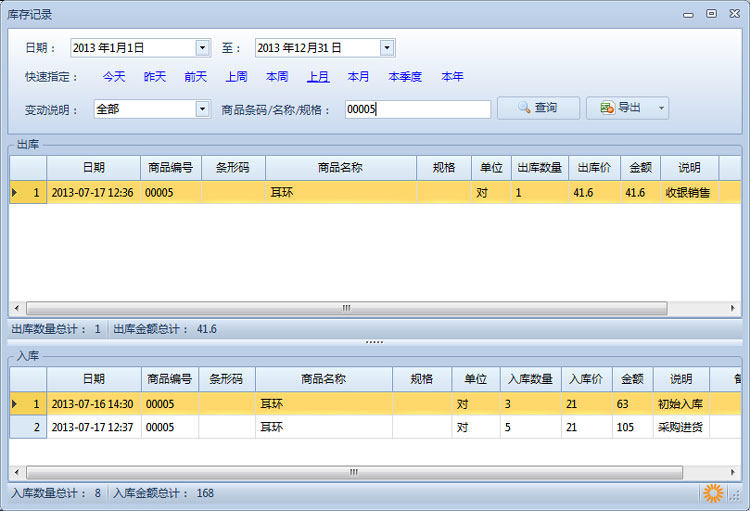Click the magnifier icon on 查询 button
The width and height of the screenshot is (750, 511).
coord(524,108)
